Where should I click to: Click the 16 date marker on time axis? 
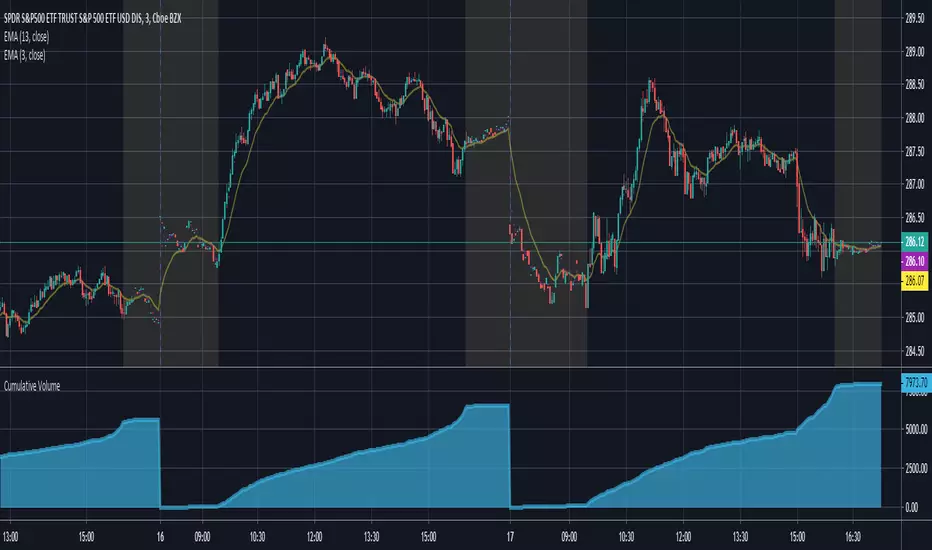coord(160,537)
